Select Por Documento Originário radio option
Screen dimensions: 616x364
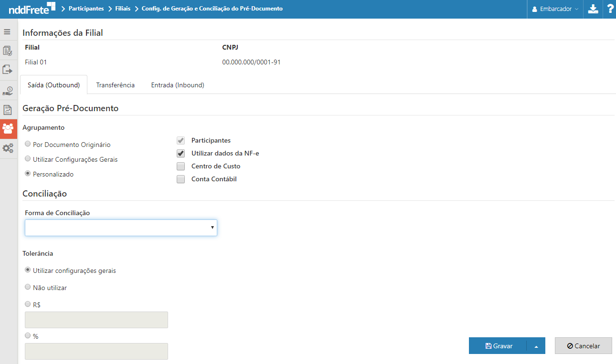[x=28, y=144]
